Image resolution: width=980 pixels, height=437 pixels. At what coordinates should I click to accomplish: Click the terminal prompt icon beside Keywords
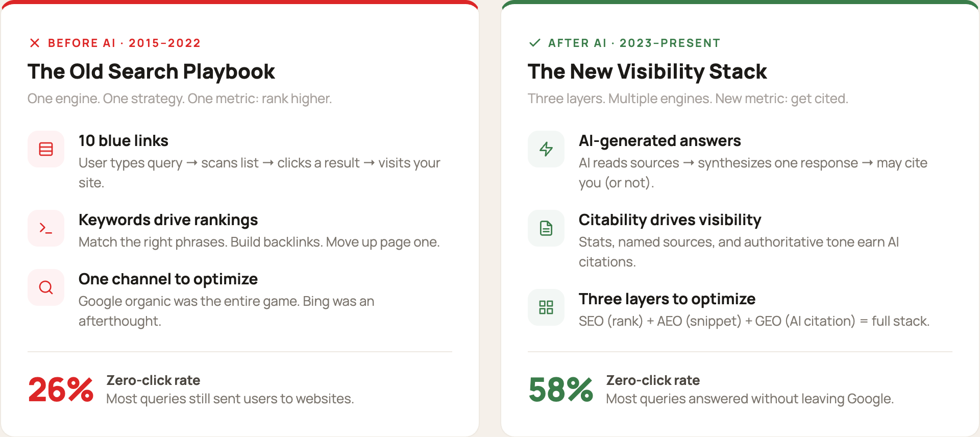[x=46, y=228]
